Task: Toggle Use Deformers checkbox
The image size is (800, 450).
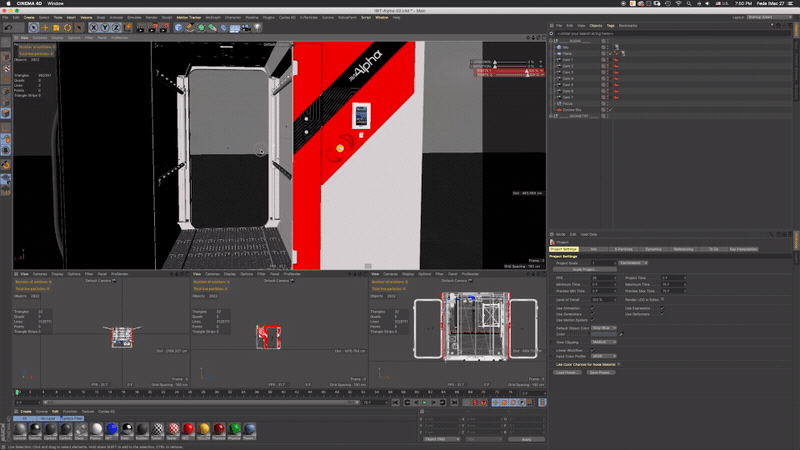Action: [x=662, y=314]
